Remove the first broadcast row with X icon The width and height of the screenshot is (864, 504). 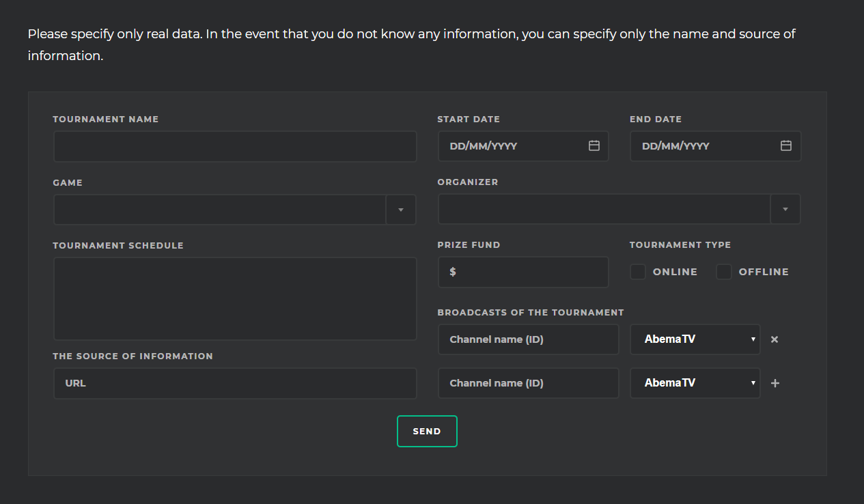click(x=774, y=339)
